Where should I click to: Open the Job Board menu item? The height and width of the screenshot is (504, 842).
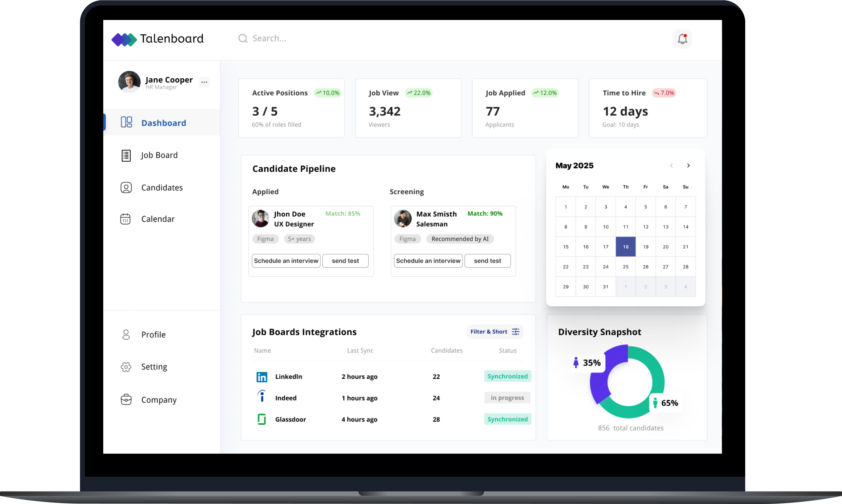click(x=159, y=155)
